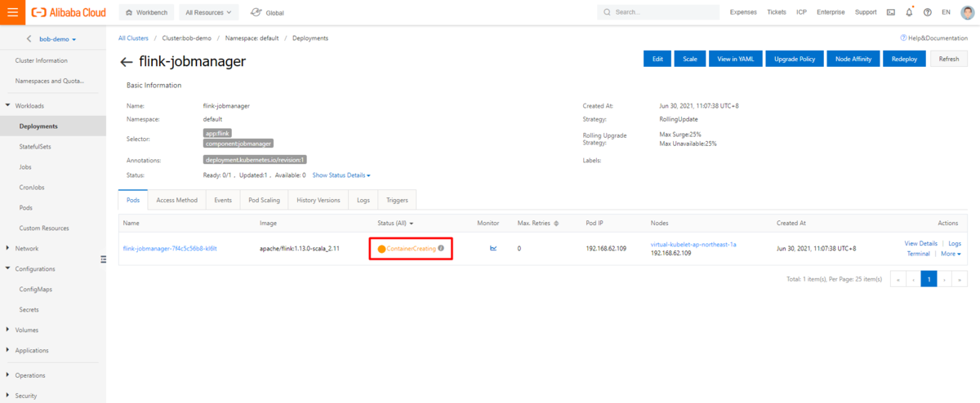Open the hamburger main menu
Viewport: 980px width, 403px height.
12,12
